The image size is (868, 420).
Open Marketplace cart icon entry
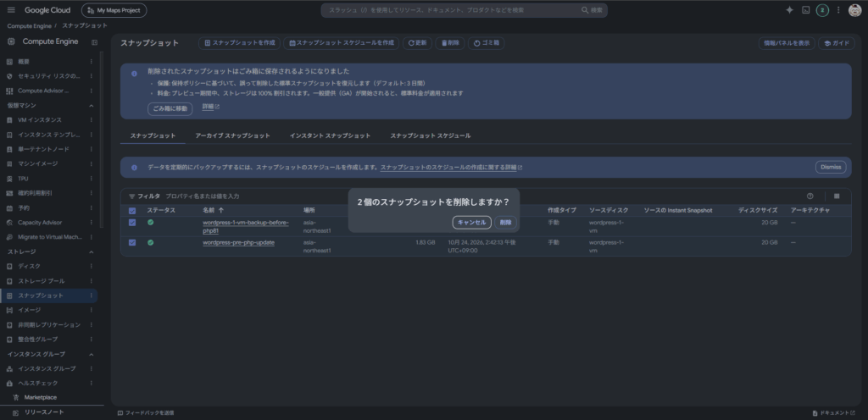(x=16, y=397)
